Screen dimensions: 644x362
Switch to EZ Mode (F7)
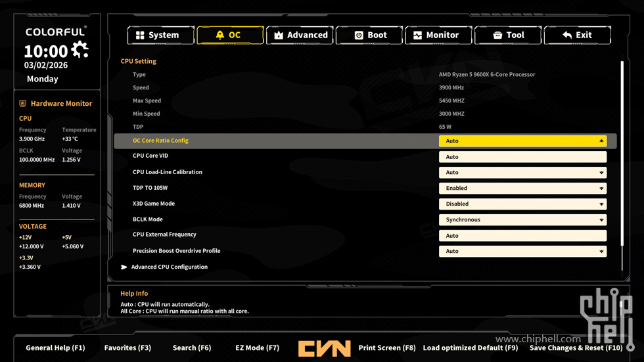tap(257, 348)
